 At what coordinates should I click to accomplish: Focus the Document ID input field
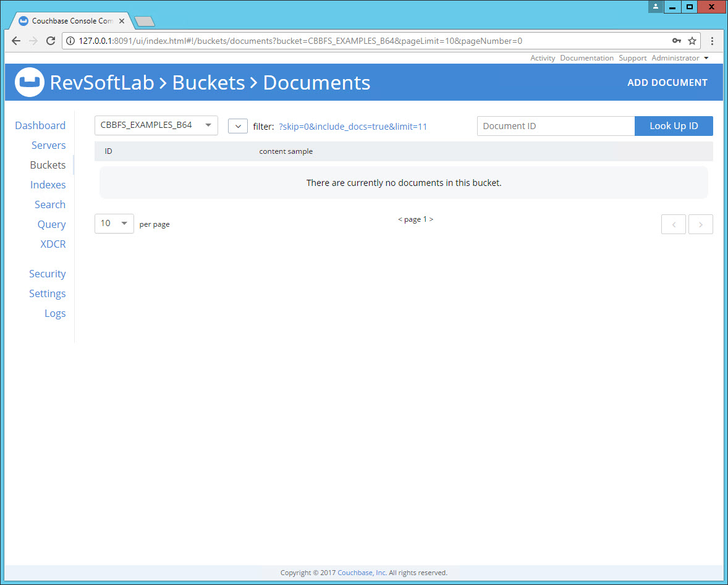click(x=556, y=126)
